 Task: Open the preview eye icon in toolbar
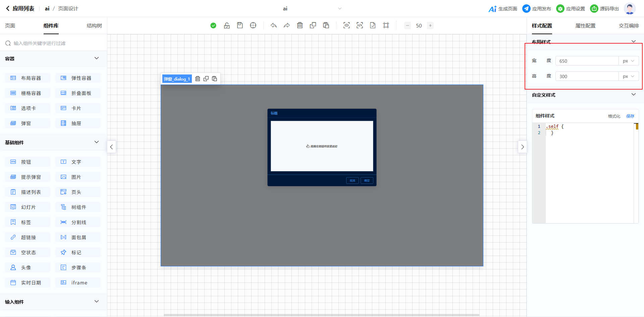[346, 25]
